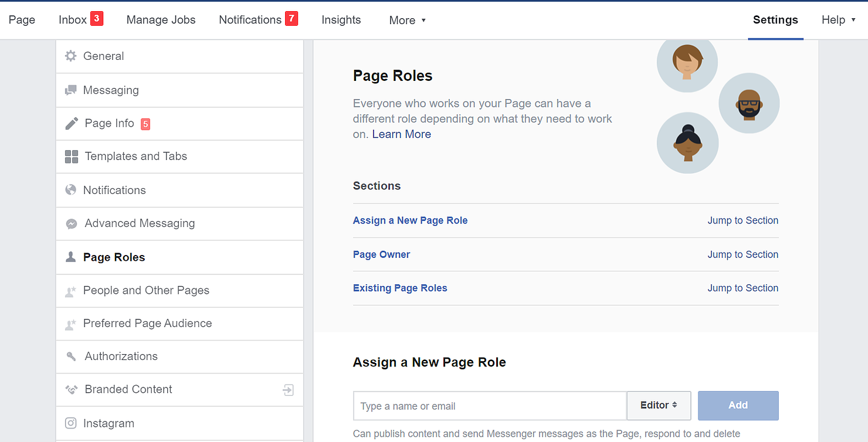Open the Inbox tab

coord(73,19)
